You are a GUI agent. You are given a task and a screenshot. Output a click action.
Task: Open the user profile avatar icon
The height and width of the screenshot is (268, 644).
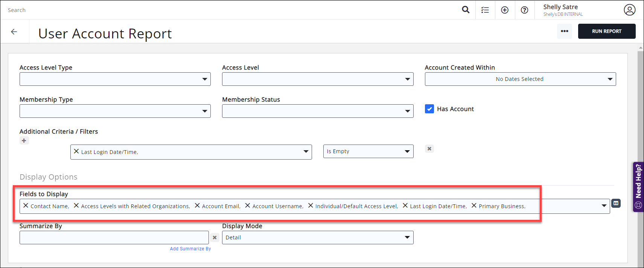(629, 10)
